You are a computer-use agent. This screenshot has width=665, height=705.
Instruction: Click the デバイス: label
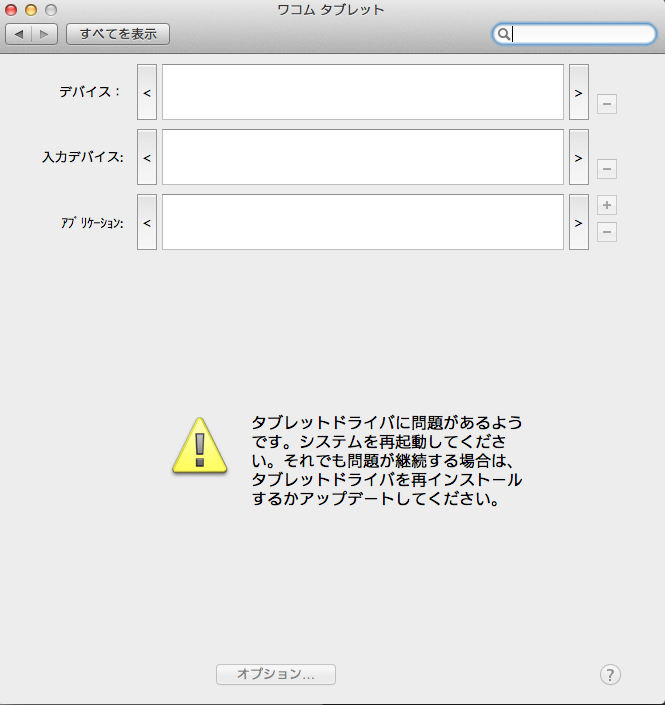click(90, 92)
